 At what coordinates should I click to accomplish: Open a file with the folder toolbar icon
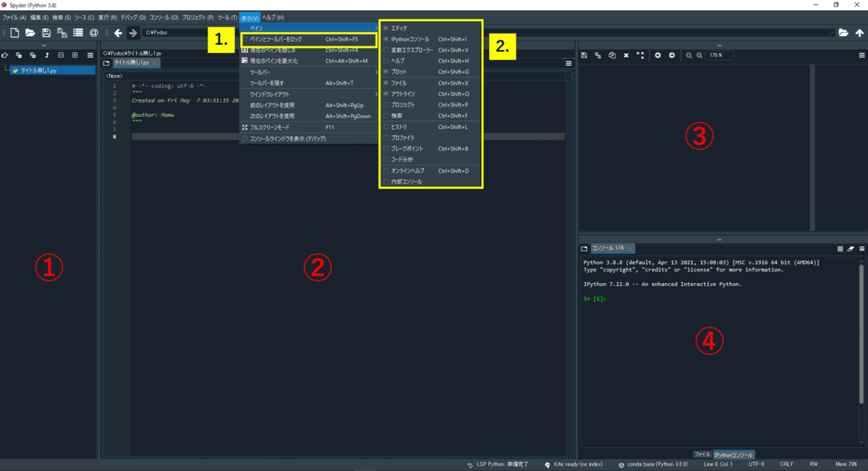30,33
